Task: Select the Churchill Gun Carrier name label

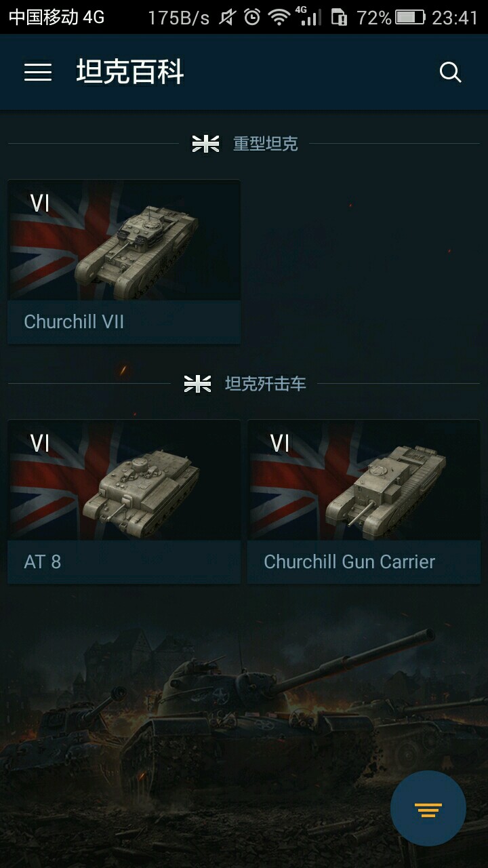Action: pyautogui.click(x=349, y=561)
